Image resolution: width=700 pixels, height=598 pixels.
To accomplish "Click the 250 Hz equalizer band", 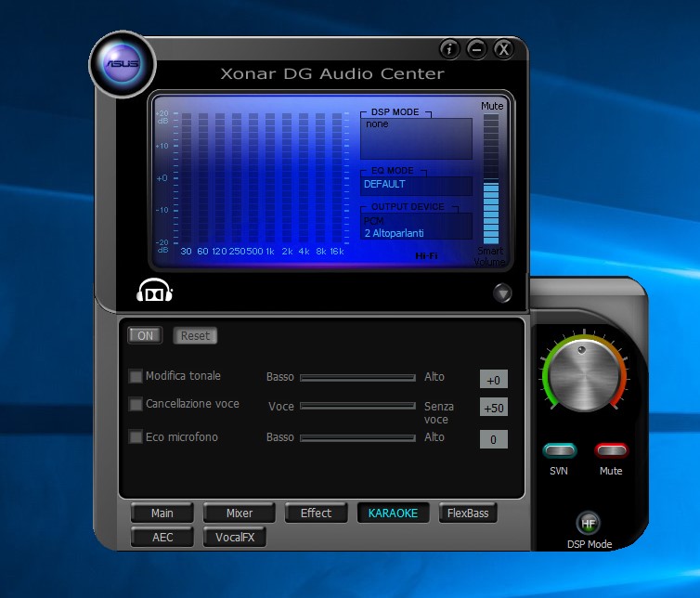I will tap(237, 177).
